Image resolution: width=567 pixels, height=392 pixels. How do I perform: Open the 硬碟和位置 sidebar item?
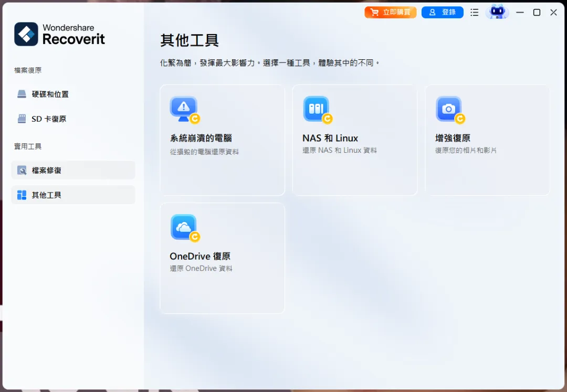coord(73,94)
